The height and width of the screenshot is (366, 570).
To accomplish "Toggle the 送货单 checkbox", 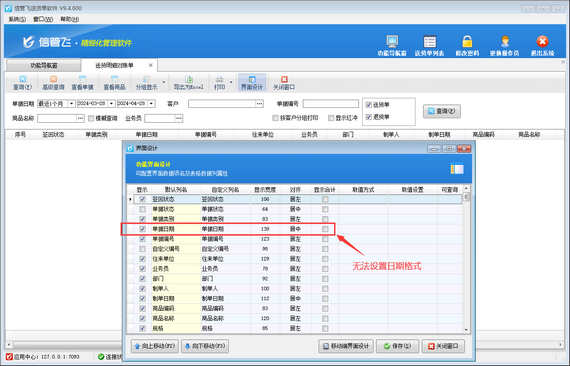I will [x=369, y=105].
